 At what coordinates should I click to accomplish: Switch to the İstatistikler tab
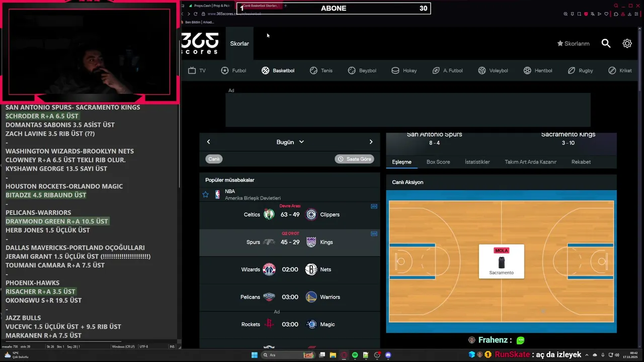coord(477,162)
